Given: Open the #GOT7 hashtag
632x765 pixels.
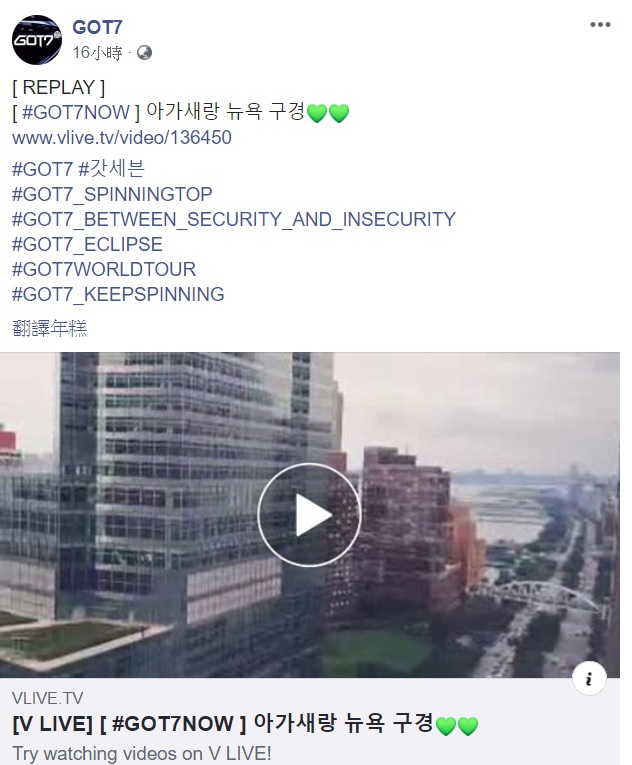Looking at the screenshot, I should click(42, 169).
